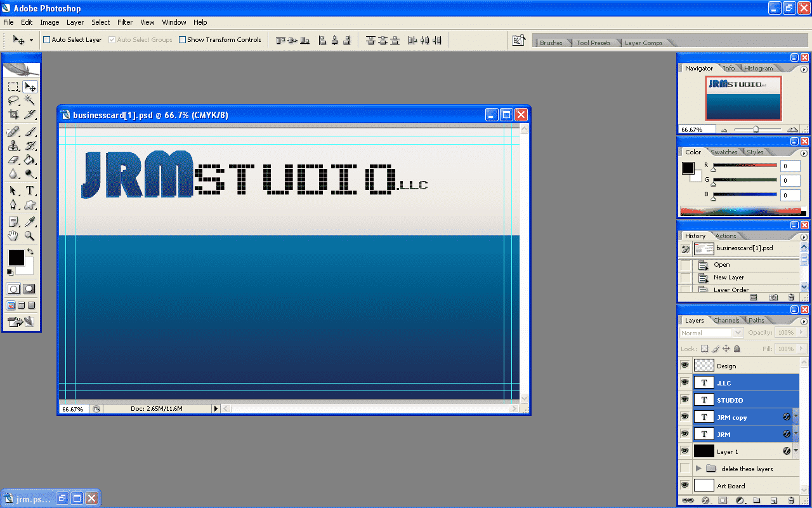Expand layer effects on JRM layer

(x=796, y=434)
